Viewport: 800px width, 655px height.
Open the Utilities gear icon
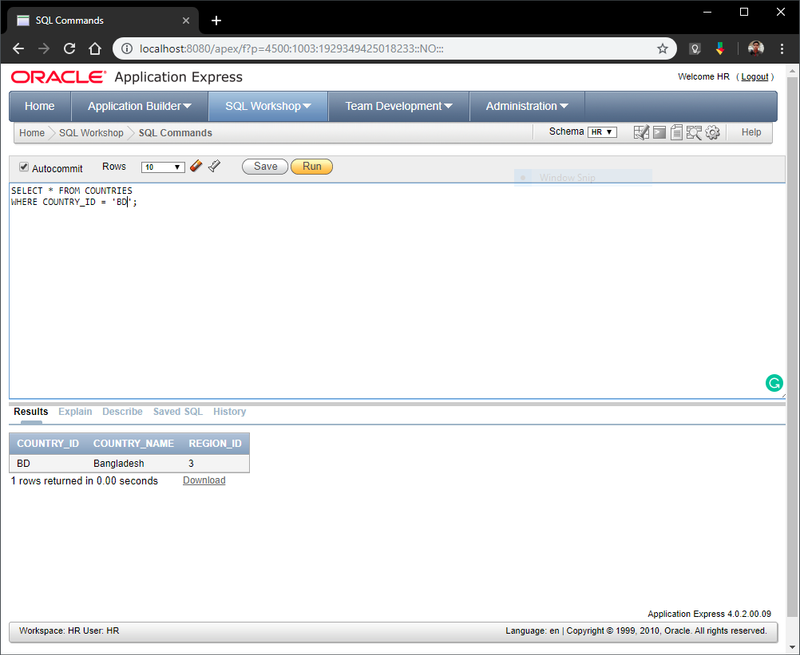point(712,133)
